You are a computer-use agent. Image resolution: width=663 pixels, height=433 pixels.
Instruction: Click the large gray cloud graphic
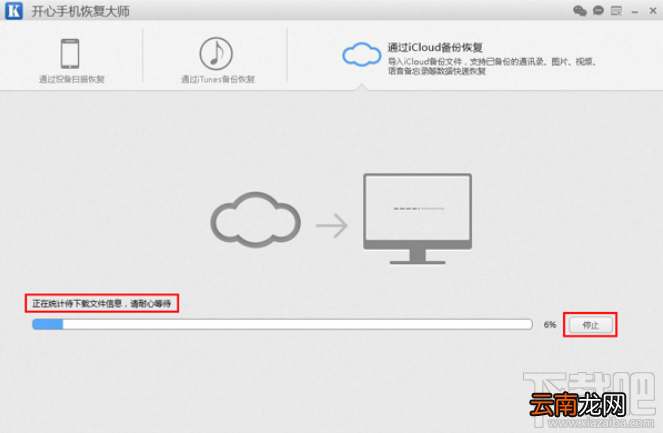256,220
